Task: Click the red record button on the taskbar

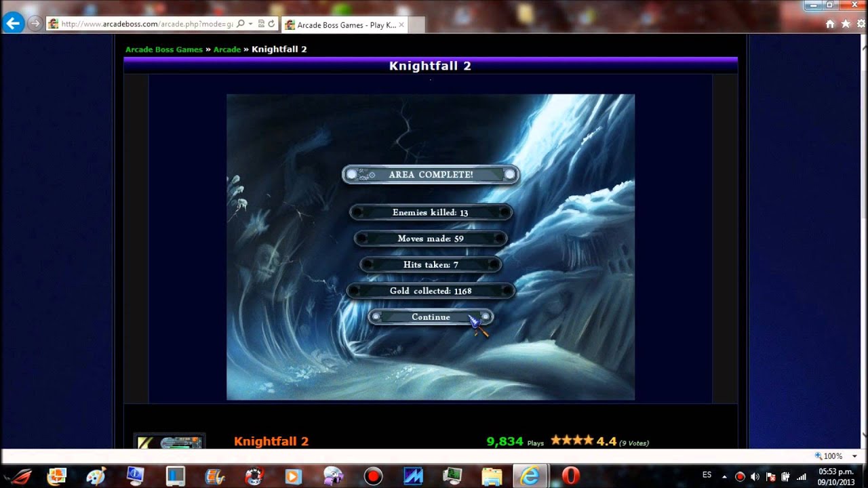Action: coord(373,476)
